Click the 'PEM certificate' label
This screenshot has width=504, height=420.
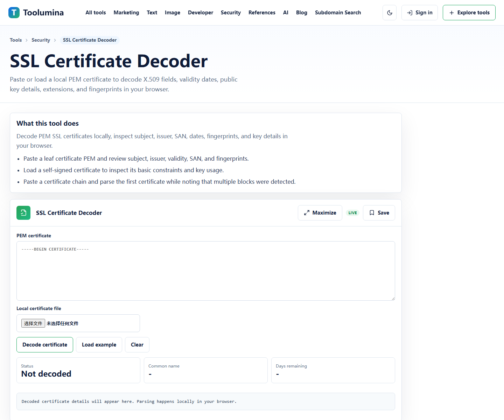pos(34,236)
